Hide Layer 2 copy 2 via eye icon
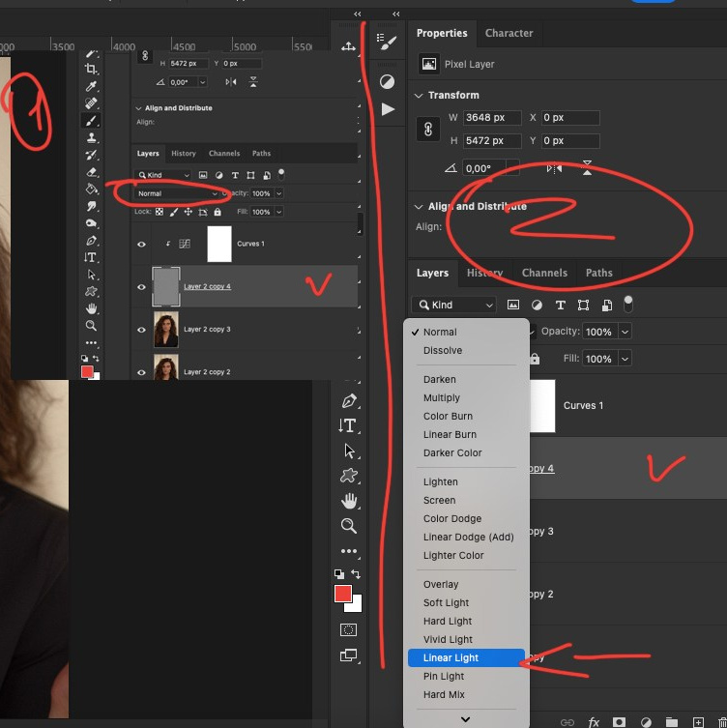This screenshot has height=728, width=727. click(141, 372)
